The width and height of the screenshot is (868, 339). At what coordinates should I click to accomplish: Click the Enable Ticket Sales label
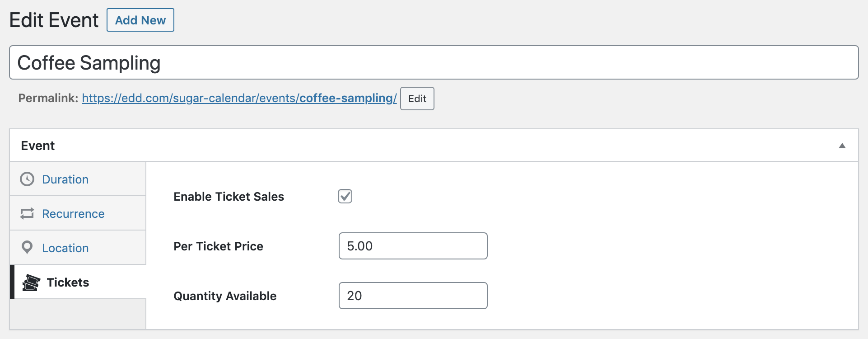(229, 197)
